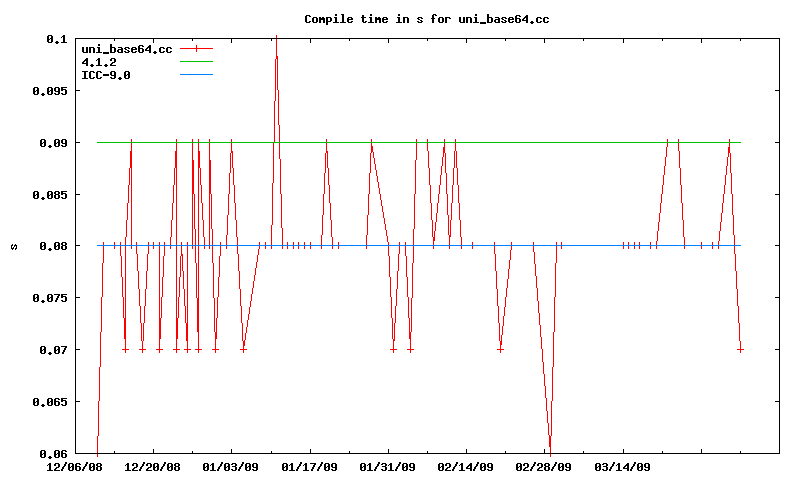Click the final data point at far right
Screen dimensions: 800x480
click(x=740, y=349)
